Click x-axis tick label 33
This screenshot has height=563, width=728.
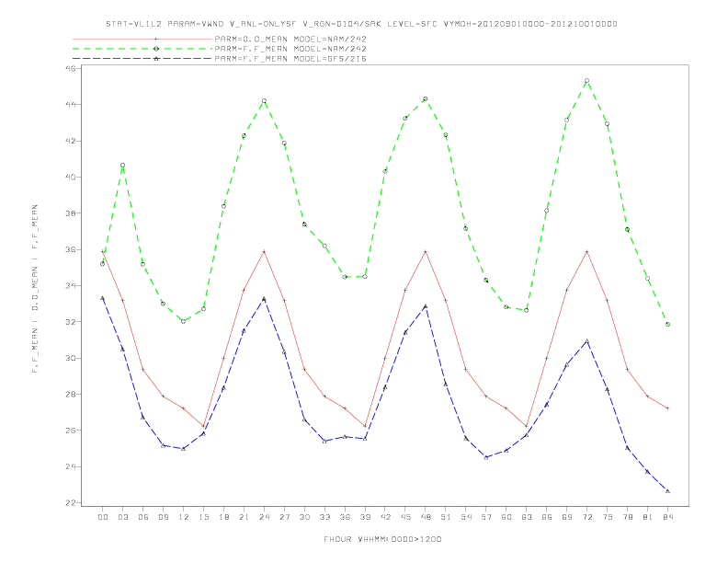(x=324, y=517)
